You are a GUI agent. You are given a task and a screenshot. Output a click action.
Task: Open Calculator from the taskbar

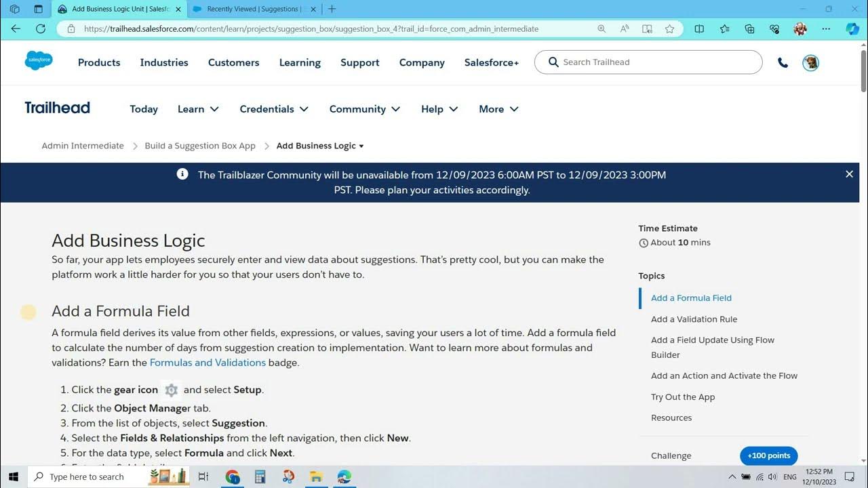coord(260,477)
